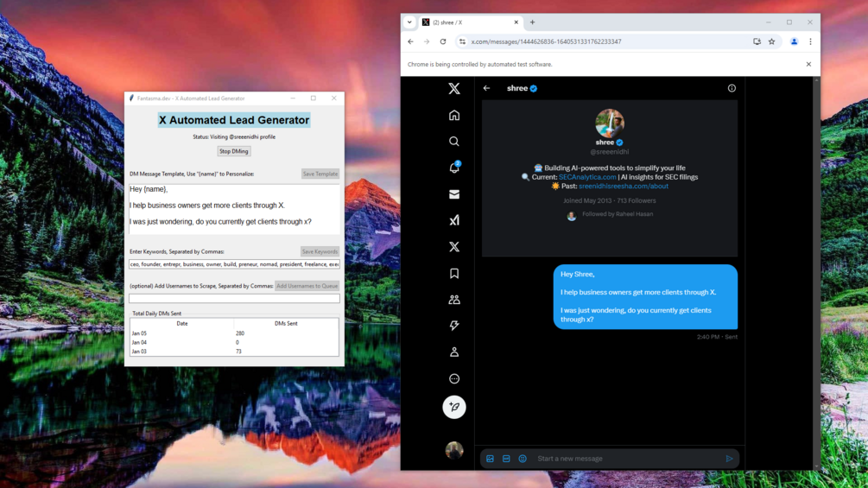Open Verified Orgs lightning icon

454,326
